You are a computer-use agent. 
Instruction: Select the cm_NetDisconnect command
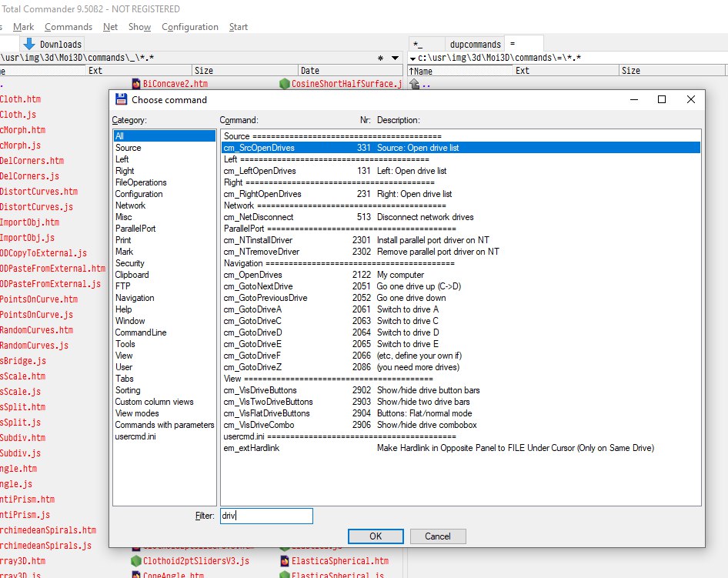click(x=460, y=217)
